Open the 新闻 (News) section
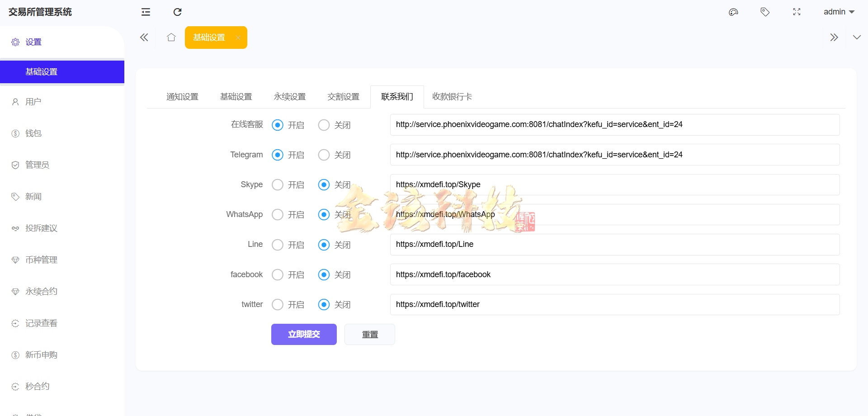 tap(33, 196)
